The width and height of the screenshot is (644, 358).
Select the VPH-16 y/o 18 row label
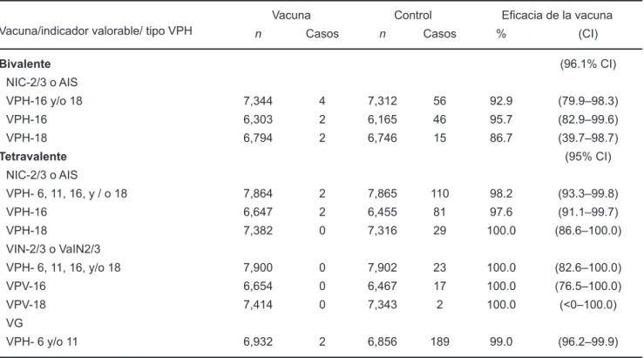coord(44,101)
